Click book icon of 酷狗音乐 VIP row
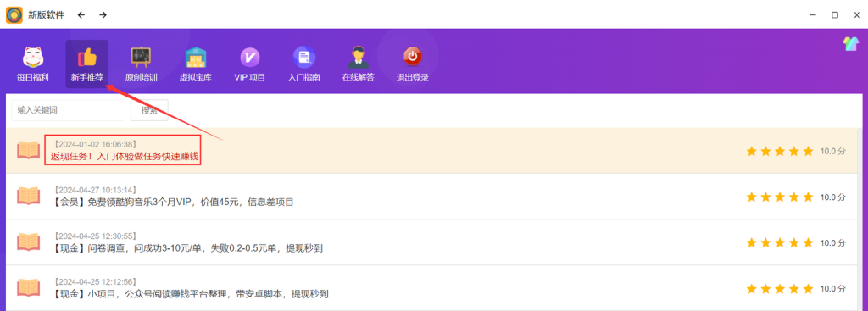This screenshot has height=311, width=868. click(x=28, y=196)
